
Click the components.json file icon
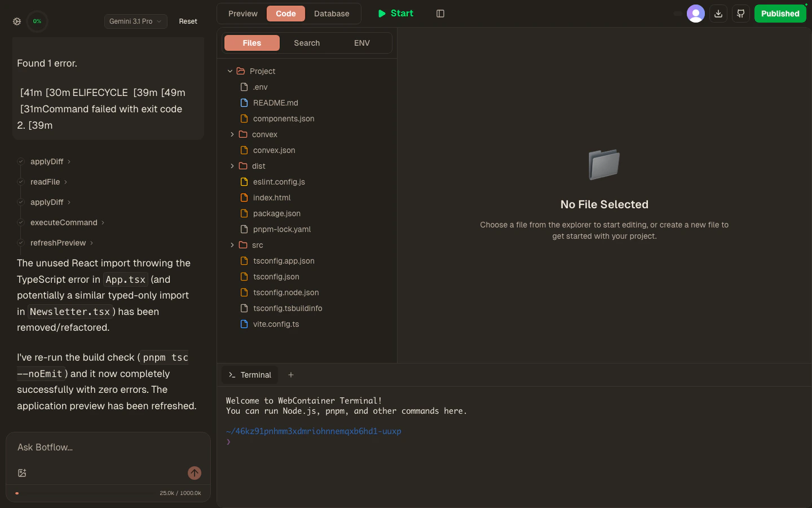tap(244, 119)
